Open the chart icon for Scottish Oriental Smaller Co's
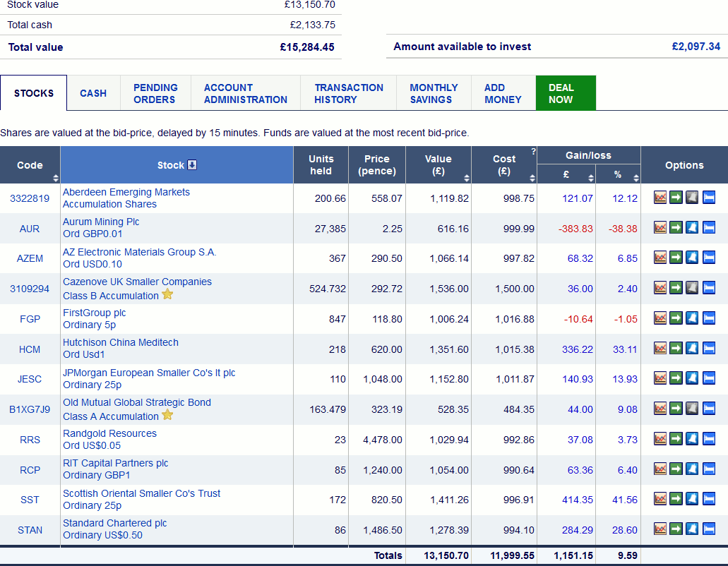The height and width of the screenshot is (566, 728). tap(660, 499)
